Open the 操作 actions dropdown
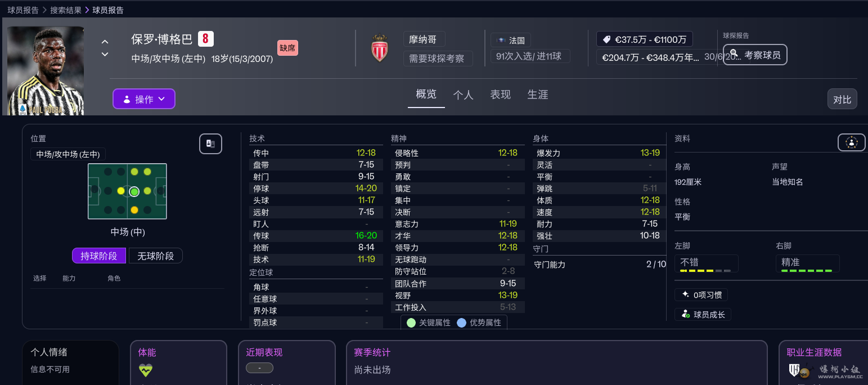Viewport: 868px width, 385px height. [x=144, y=99]
